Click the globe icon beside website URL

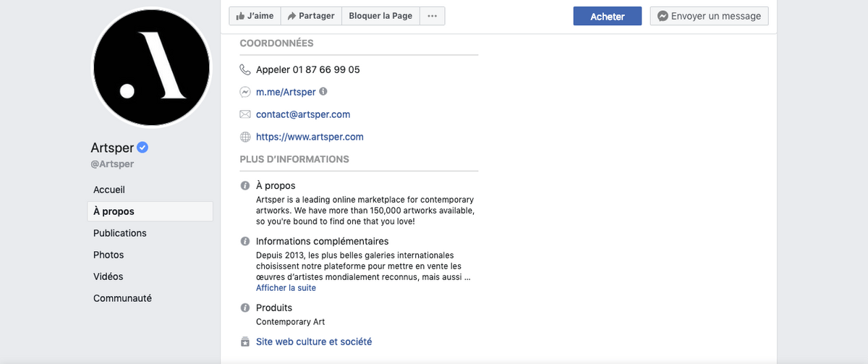245,137
